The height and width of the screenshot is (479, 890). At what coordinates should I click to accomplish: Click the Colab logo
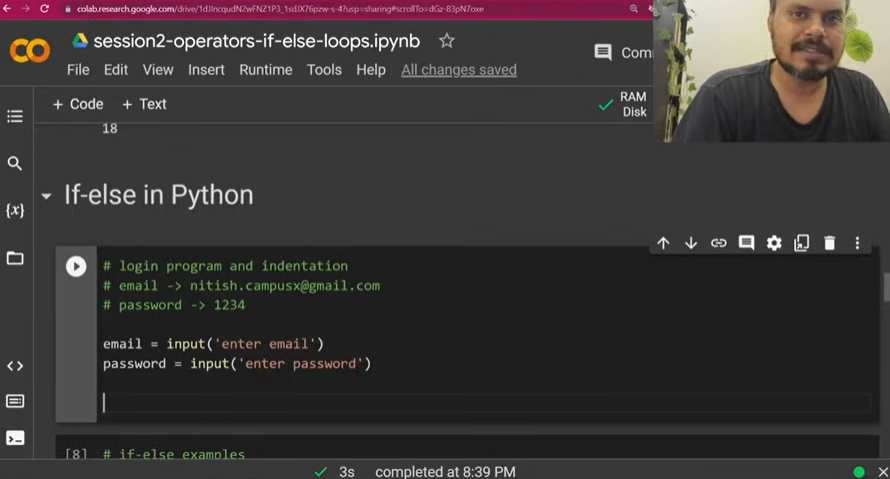(x=30, y=51)
